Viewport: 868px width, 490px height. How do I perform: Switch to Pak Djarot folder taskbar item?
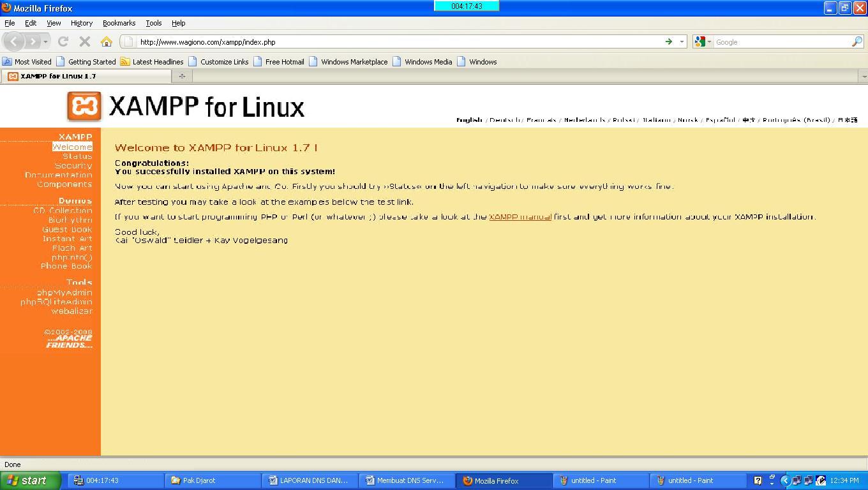pyautogui.click(x=213, y=480)
